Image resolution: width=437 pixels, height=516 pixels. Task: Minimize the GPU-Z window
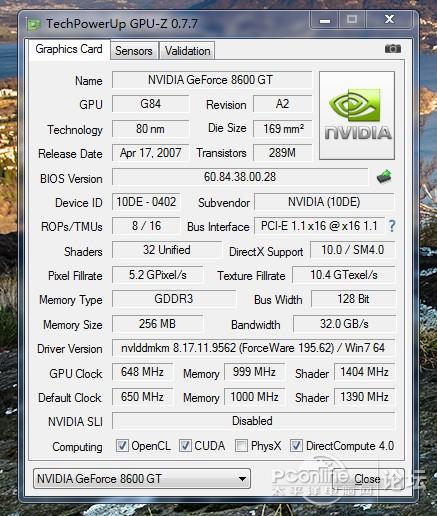click(x=325, y=20)
